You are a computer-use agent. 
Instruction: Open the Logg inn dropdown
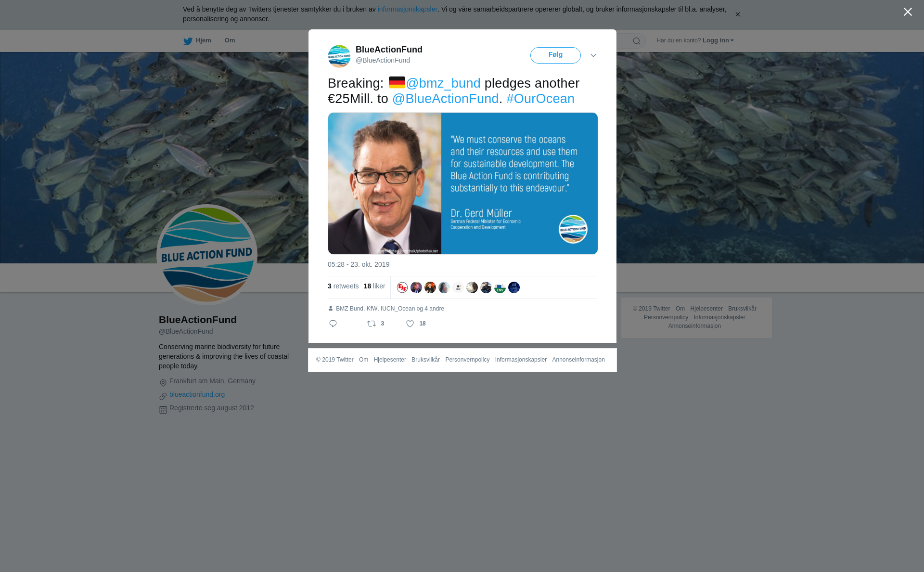[718, 40]
